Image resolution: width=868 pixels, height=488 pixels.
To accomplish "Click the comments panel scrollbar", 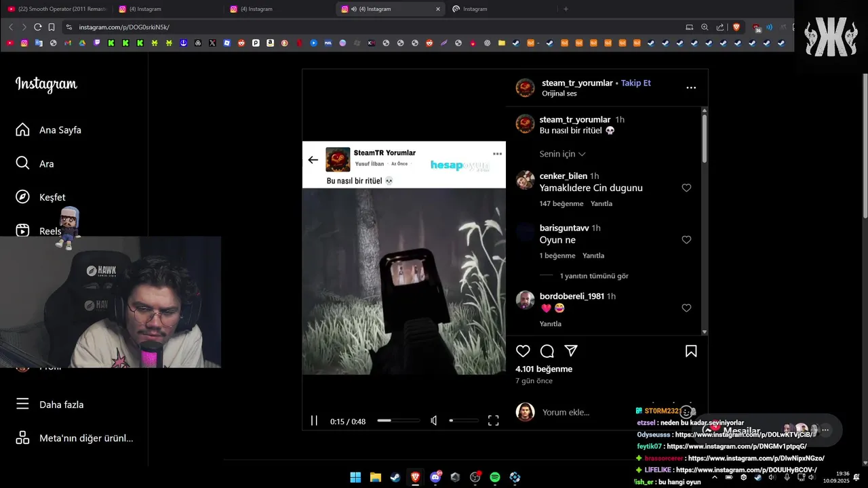I will pos(705,139).
